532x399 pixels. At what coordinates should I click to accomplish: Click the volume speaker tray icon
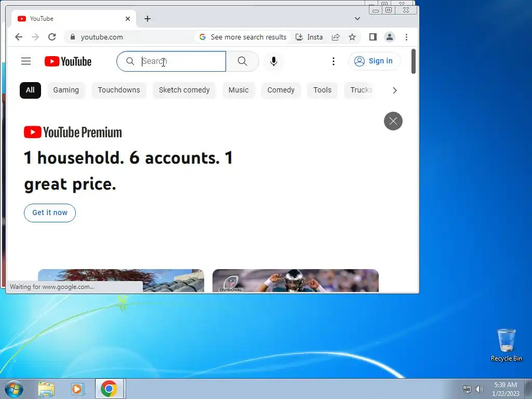(479, 389)
